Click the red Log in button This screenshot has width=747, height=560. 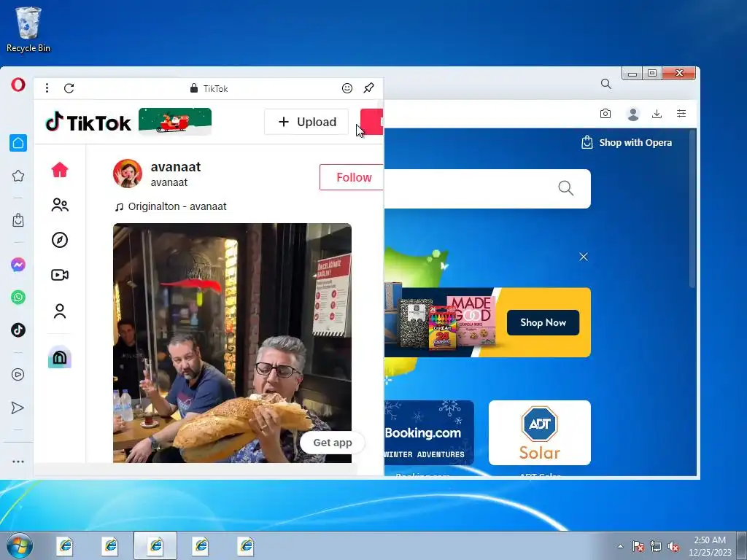[371, 122]
